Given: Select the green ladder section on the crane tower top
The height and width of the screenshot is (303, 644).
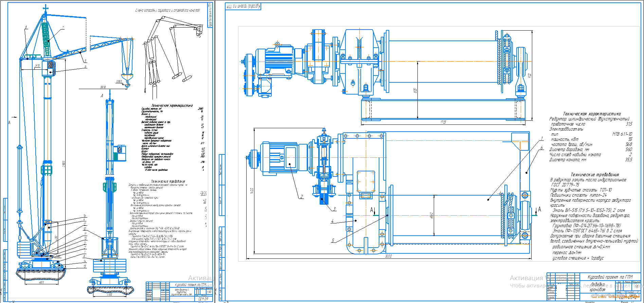Looking at the screenshot, I should [46, 37].
